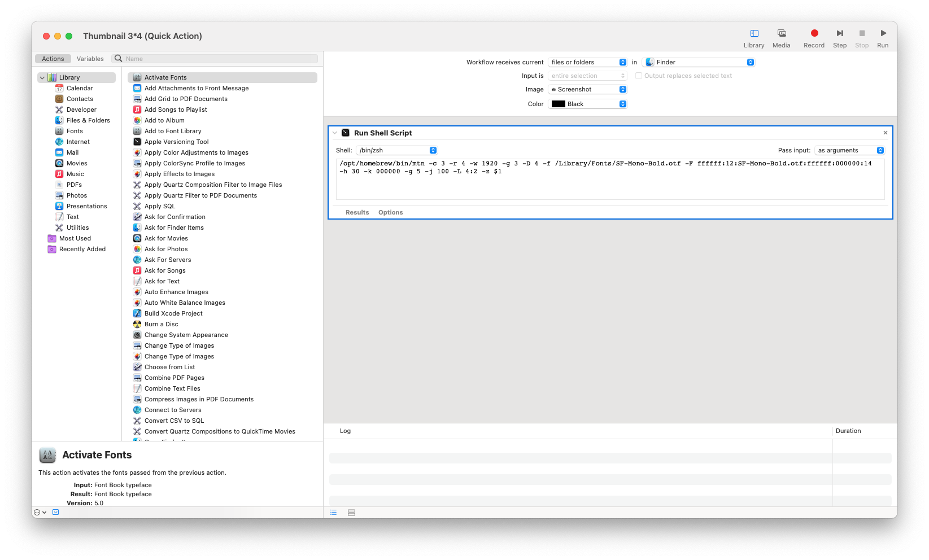This screenshot has width=929, height=560.
Task: Step through the workflow
Action: [840, 38]
